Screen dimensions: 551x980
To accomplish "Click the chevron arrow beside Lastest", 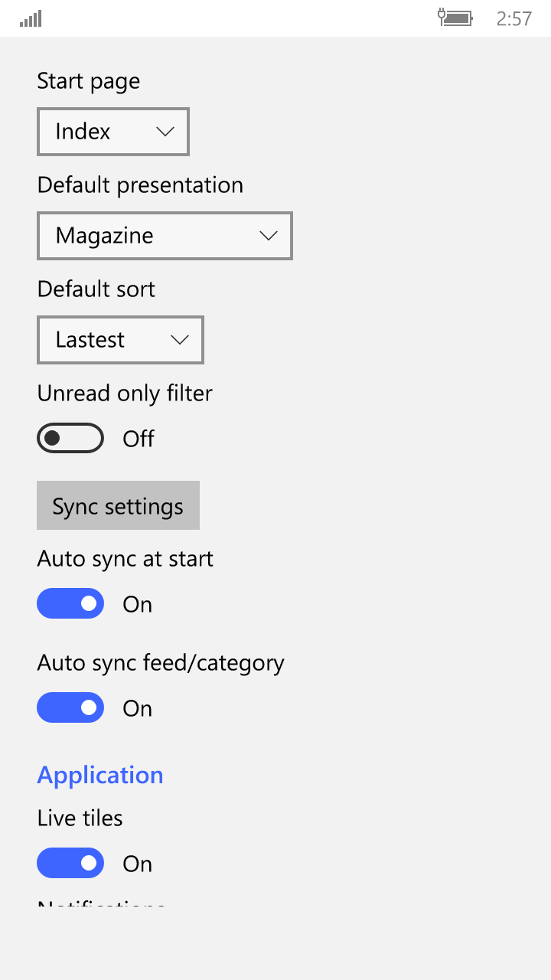I will click(180, 340).
